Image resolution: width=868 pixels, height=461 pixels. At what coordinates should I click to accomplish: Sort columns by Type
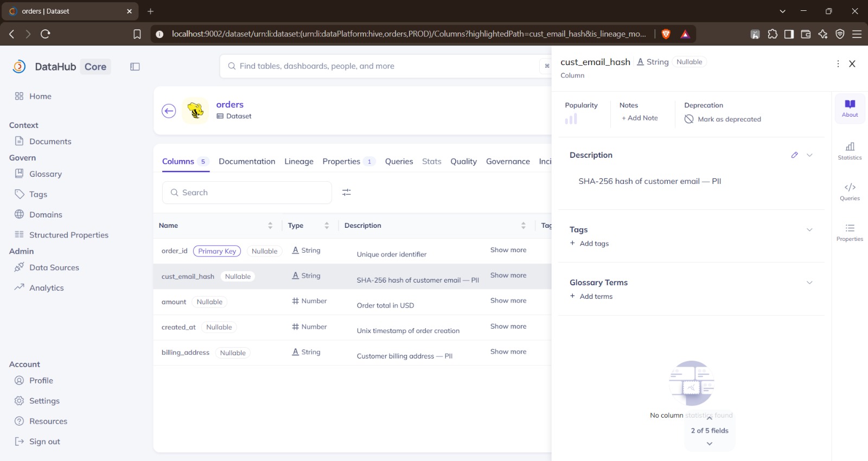[x=327, y=226]
